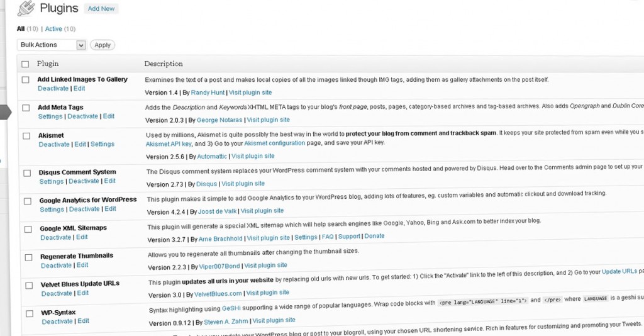Open the Bulk Actions dropdown

pos(52,45)
